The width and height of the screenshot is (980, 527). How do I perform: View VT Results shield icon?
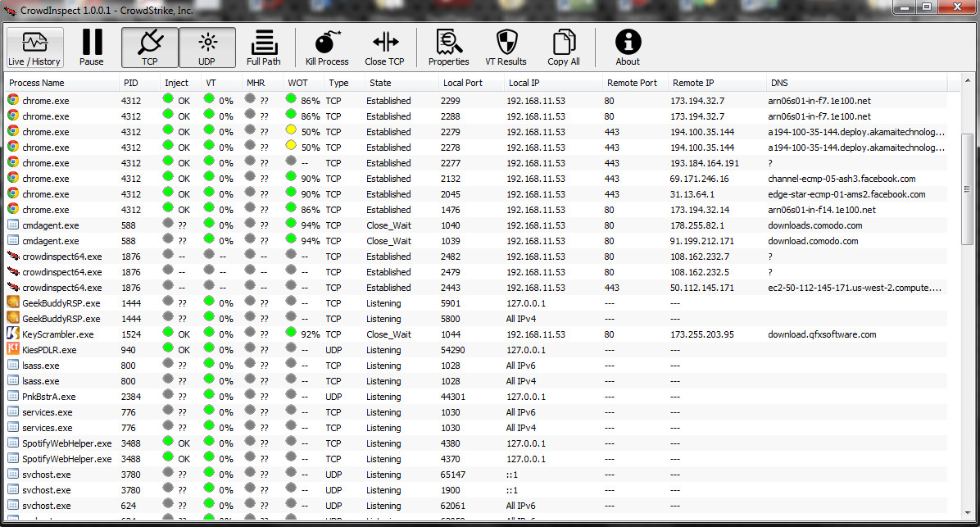506,48
